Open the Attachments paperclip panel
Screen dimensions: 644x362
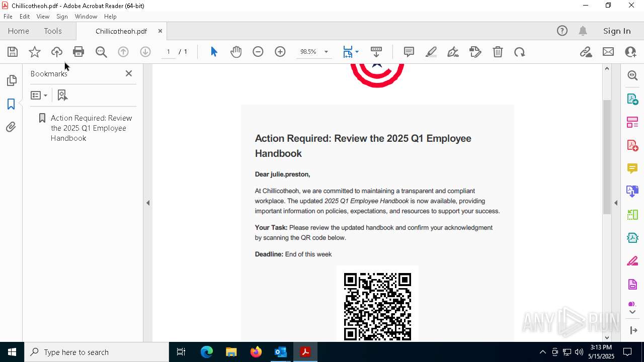click(11, 127)
